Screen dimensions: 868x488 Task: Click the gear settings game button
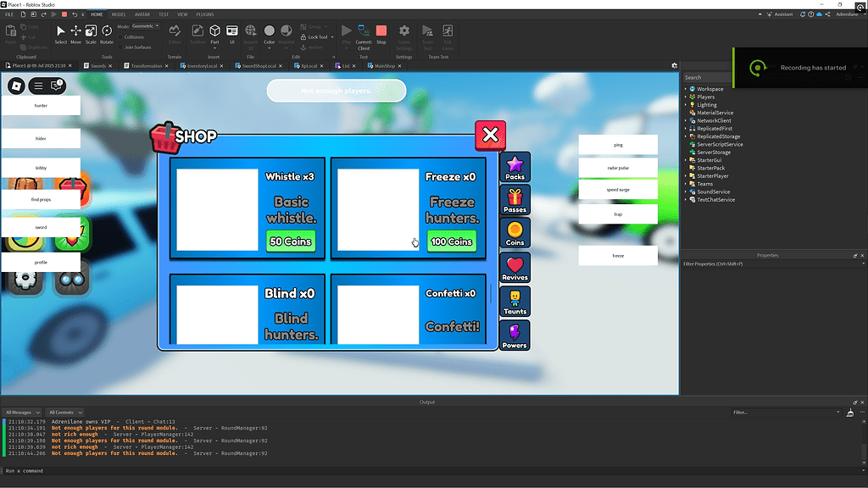coord(25,280)
